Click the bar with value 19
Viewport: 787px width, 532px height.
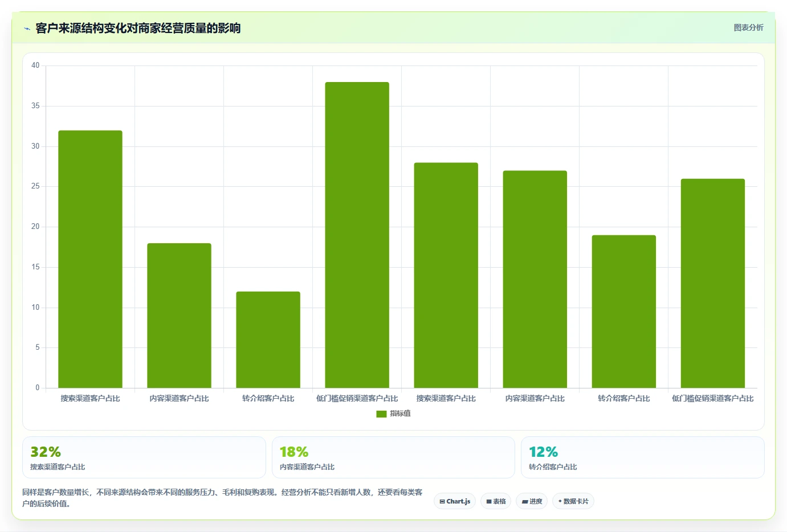coord(623,312)
